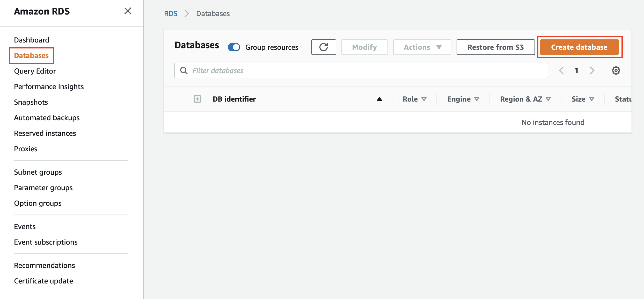This screenshot has width=644, height=299.
Task: Open Certificate update
Action: click(x=43, y=281)
